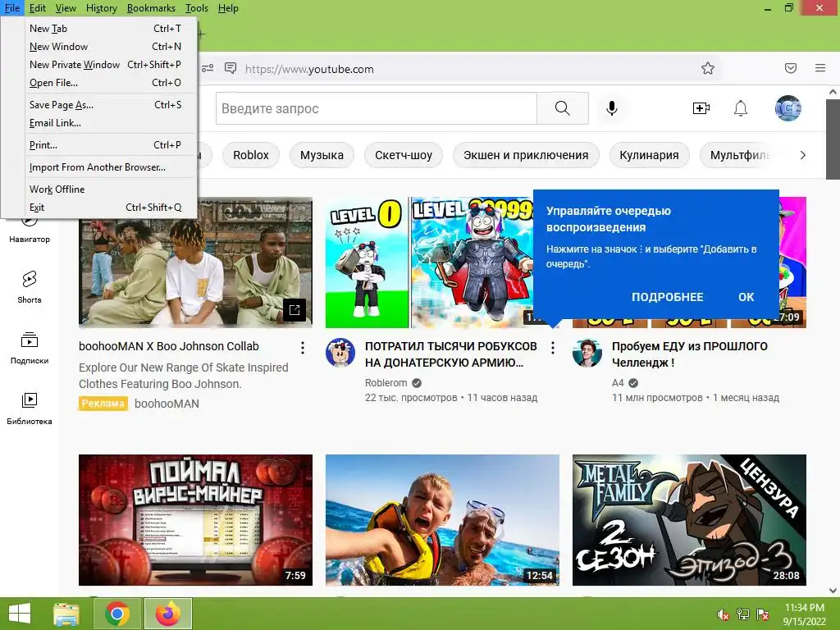Image resolution: width=840 pixels, height=630 pixels.
Task: Open the Tools menu
Action: coord(197,8)
